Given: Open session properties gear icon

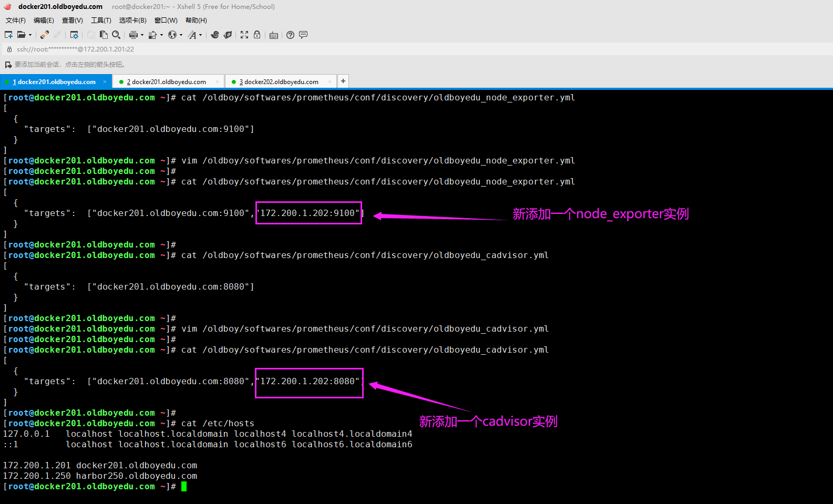Looking at the screenshot, I should pyautogui.click(x=74, y=35).
